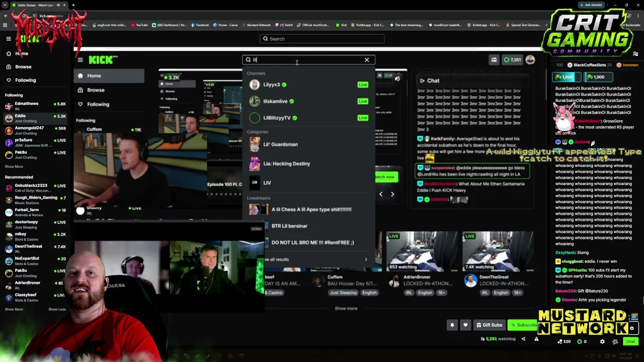
Task: Open the stream thumbnail with 7.4K watching
Action: tap(498, 251)
